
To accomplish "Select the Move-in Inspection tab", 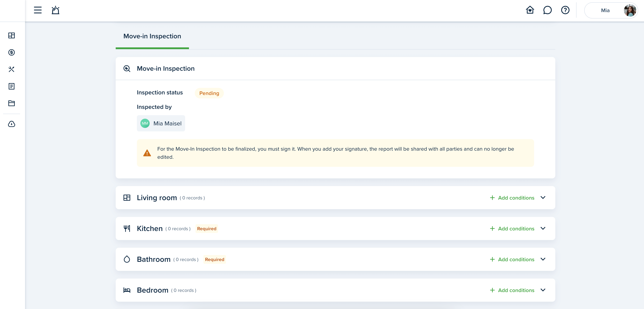I will pos(152,36).
